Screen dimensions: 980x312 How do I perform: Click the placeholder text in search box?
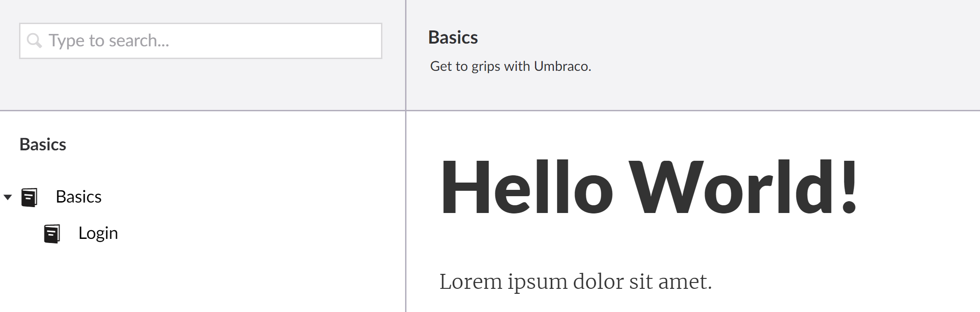tap(109, 40)
